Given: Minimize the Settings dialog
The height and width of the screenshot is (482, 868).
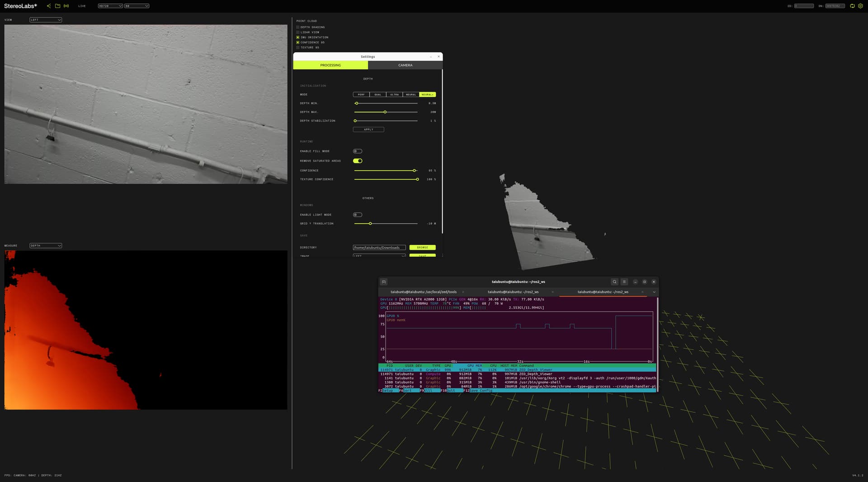Looking at the screenshot, I should (431, 57).
